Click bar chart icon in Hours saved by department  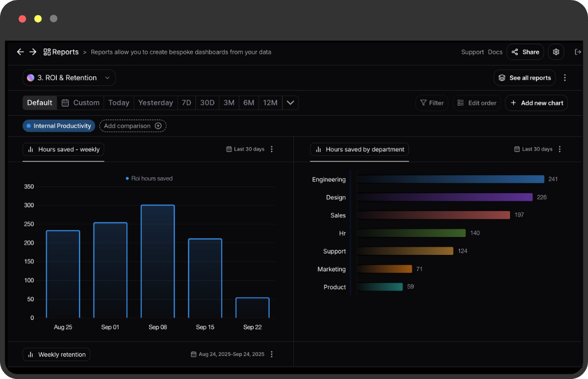[x=318, y=149]
